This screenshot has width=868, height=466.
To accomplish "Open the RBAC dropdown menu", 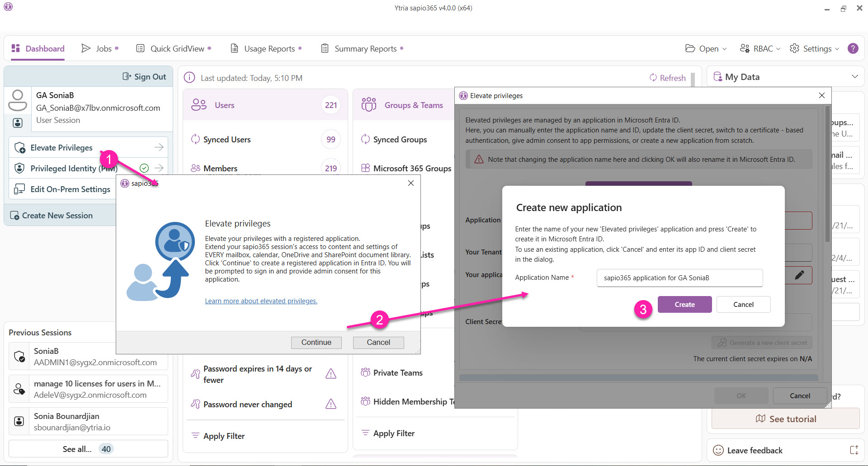I will 760,48.
